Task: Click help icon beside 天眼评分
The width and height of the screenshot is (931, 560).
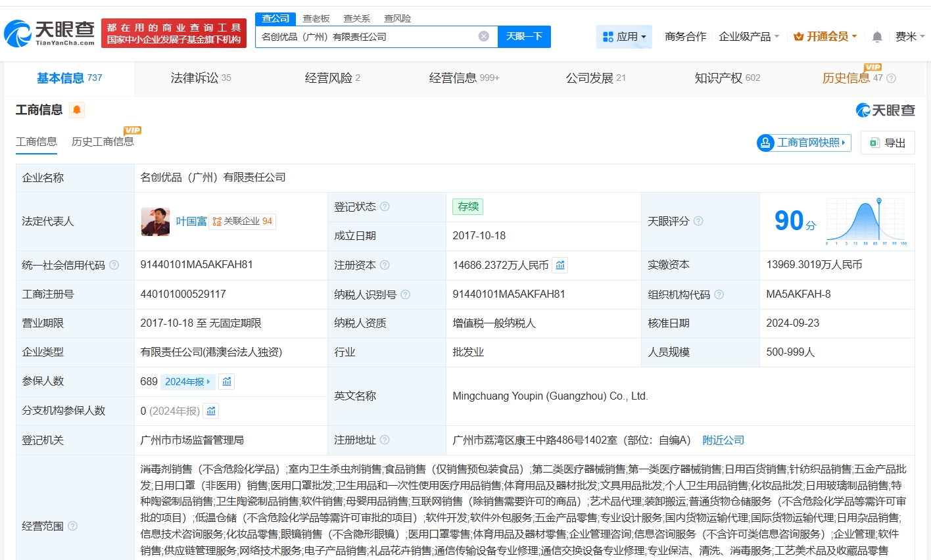Action: pyautogui.click(x=698, y=222)
